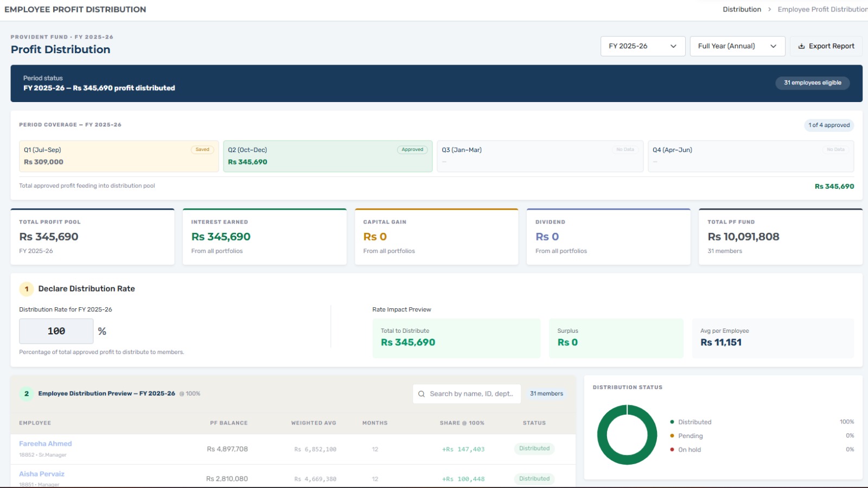The width and height of the screenshot is (868, 488).
Task: Click the distribution status donut chart
Action: [x=627, y=435]
